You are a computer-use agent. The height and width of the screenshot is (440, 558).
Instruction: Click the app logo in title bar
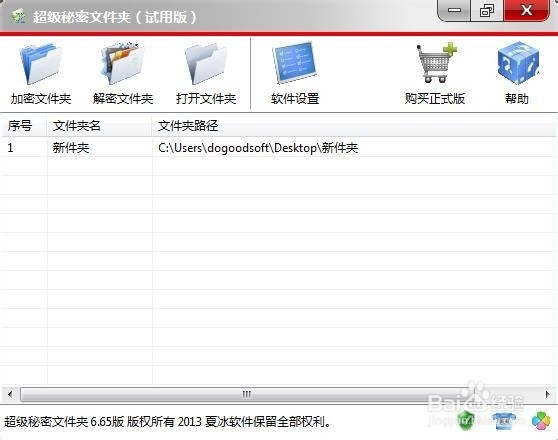[x=19, y=16]
